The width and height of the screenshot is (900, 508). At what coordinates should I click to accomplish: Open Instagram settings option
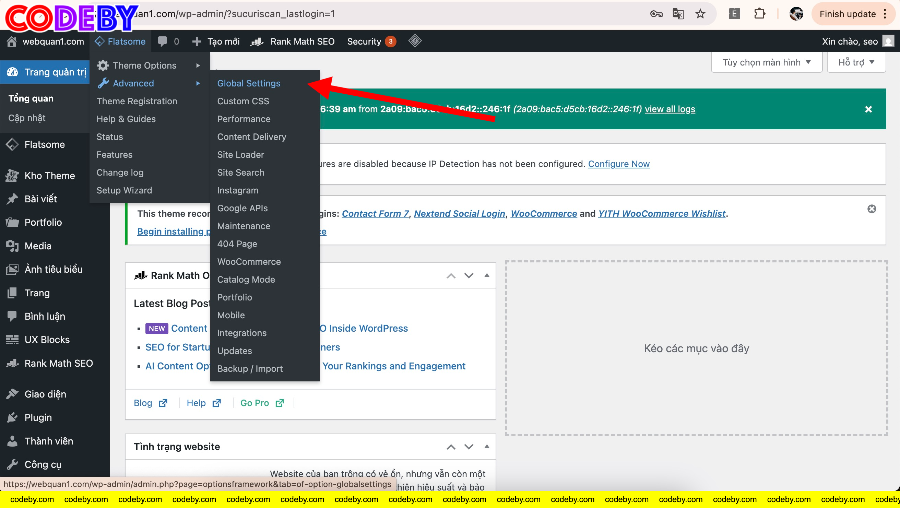(x=238, y=190)
